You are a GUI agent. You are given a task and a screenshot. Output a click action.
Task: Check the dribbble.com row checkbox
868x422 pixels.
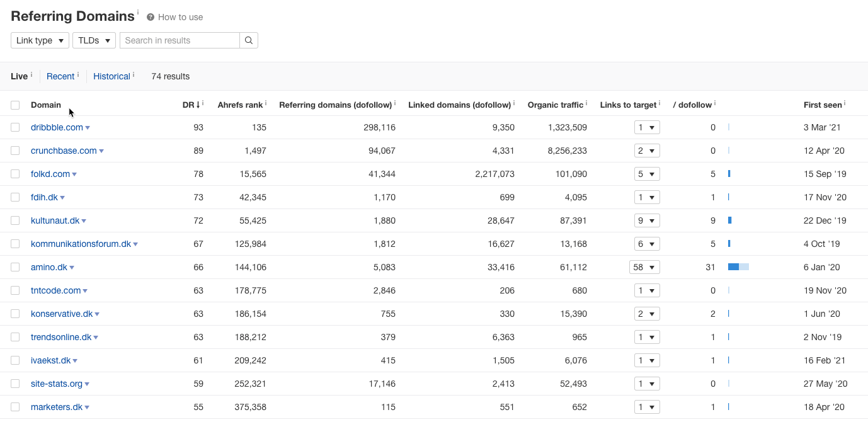tap(15, 127)
